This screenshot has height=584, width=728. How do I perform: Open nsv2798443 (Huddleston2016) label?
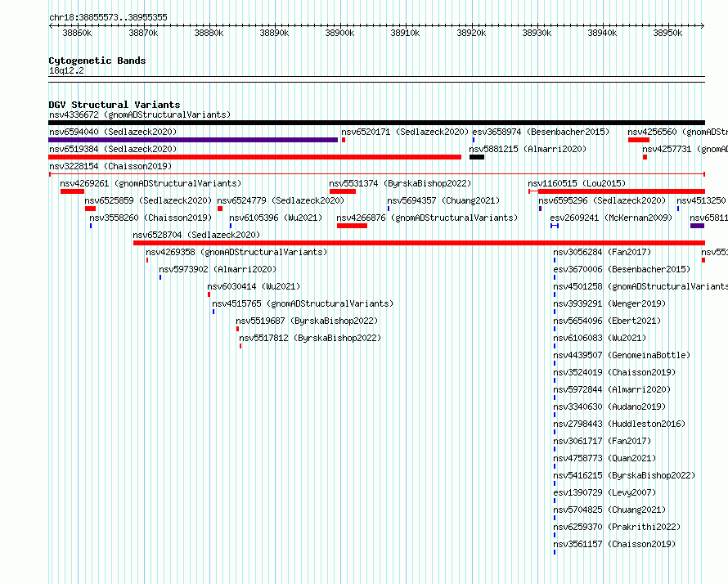point(619,424)
